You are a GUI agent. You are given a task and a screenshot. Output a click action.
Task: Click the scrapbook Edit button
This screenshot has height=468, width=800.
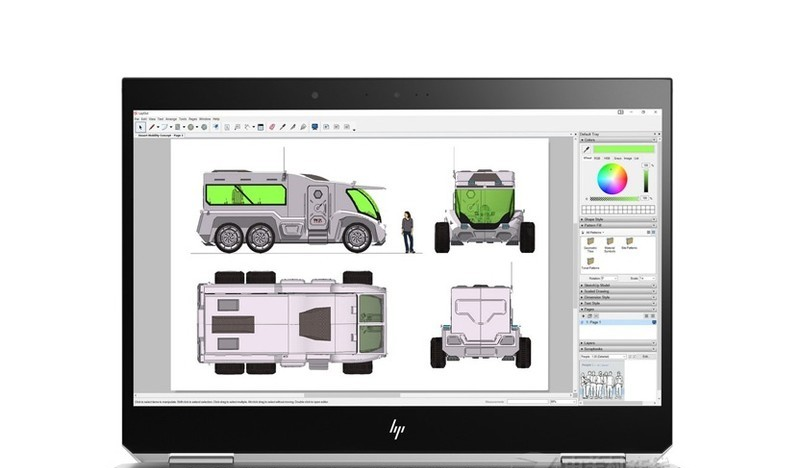645,356
